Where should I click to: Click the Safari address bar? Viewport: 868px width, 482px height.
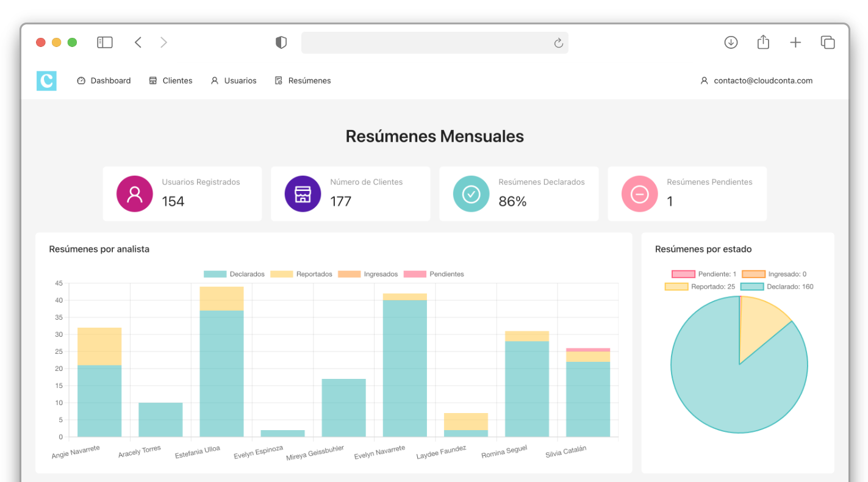tap(427, 43)
